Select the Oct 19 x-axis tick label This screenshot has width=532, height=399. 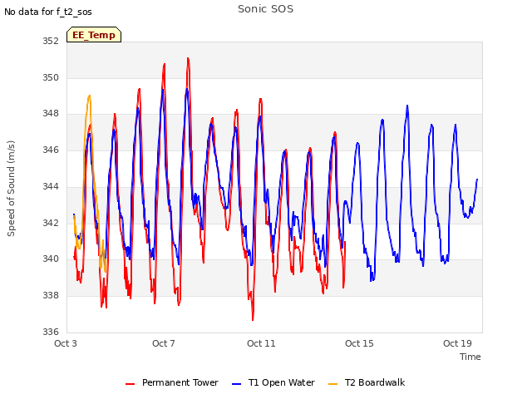pos(457,343)
